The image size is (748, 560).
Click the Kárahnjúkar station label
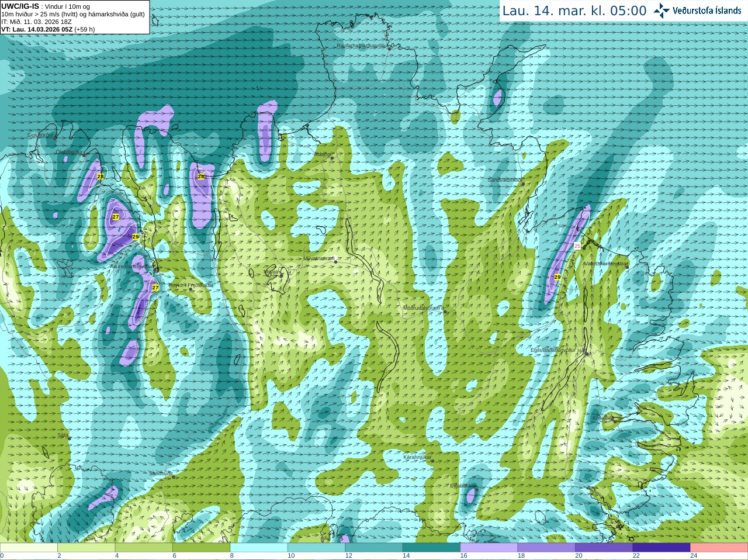click(x=417, y=457)
